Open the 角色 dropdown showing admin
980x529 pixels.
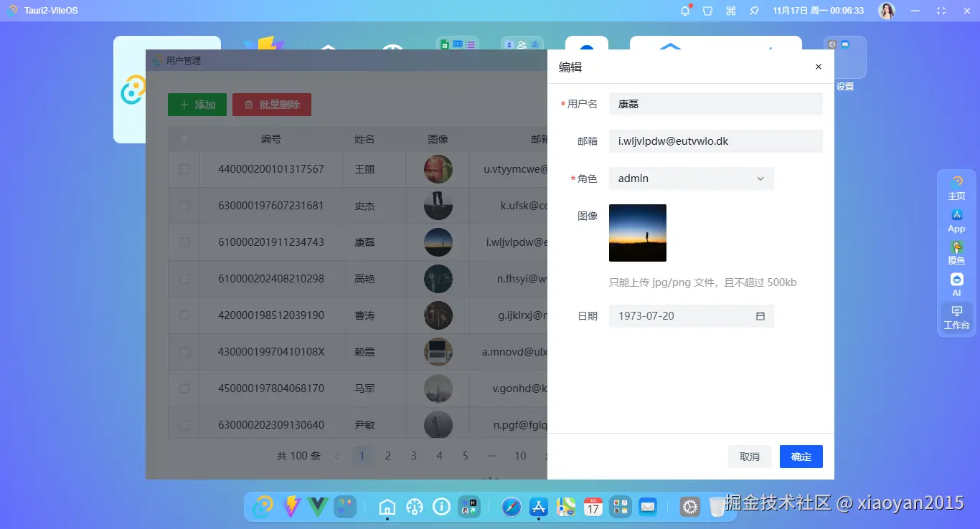(690, 178)
